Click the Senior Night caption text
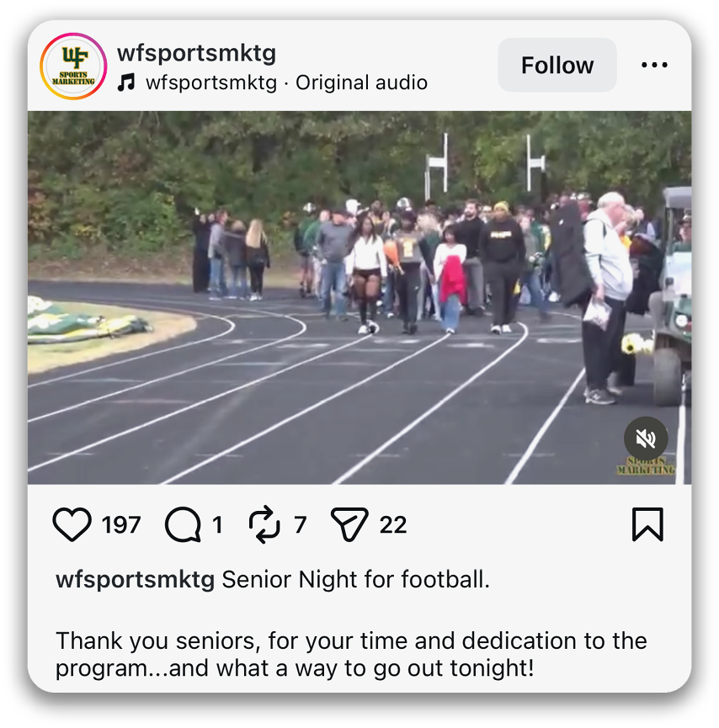719x728 pixels. (356, 579)
